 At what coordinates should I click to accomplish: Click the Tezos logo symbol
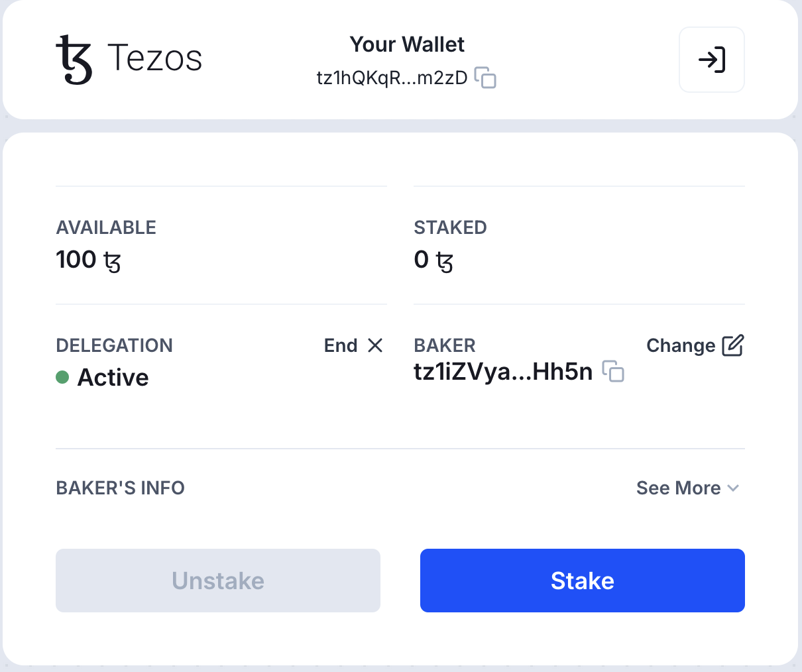tap(74, 60)
